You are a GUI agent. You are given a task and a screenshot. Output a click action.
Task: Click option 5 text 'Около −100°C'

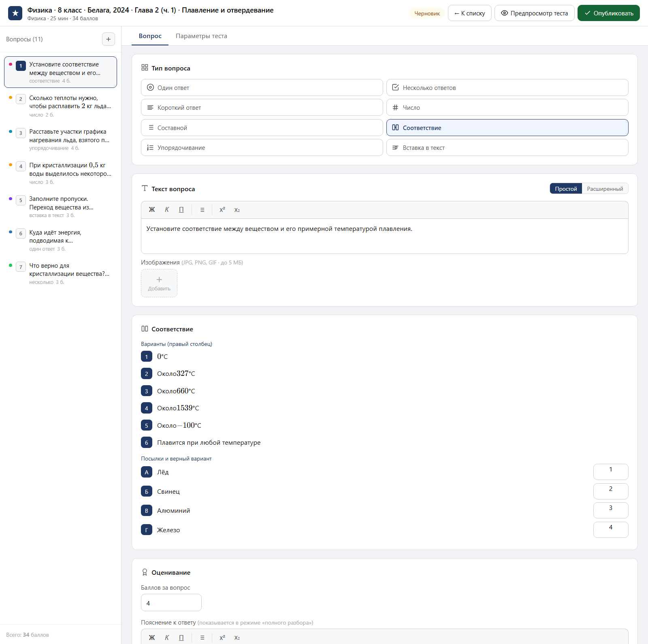coord(179,425)
